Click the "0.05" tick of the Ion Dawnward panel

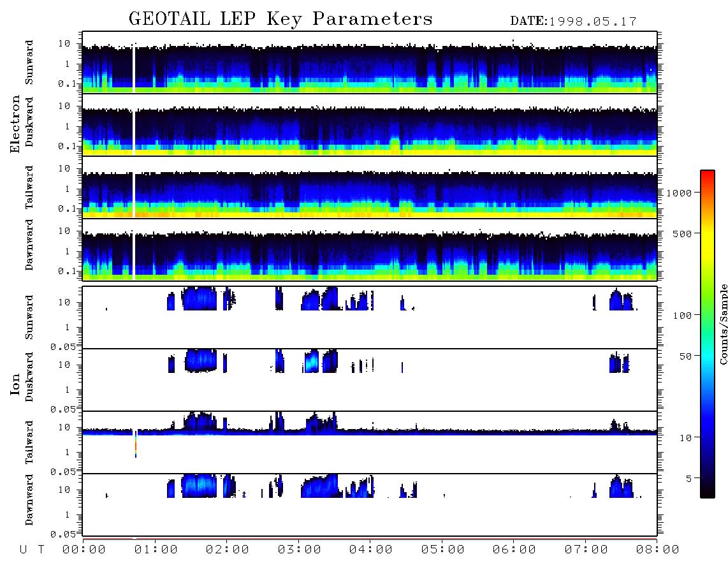coord(62,534)
